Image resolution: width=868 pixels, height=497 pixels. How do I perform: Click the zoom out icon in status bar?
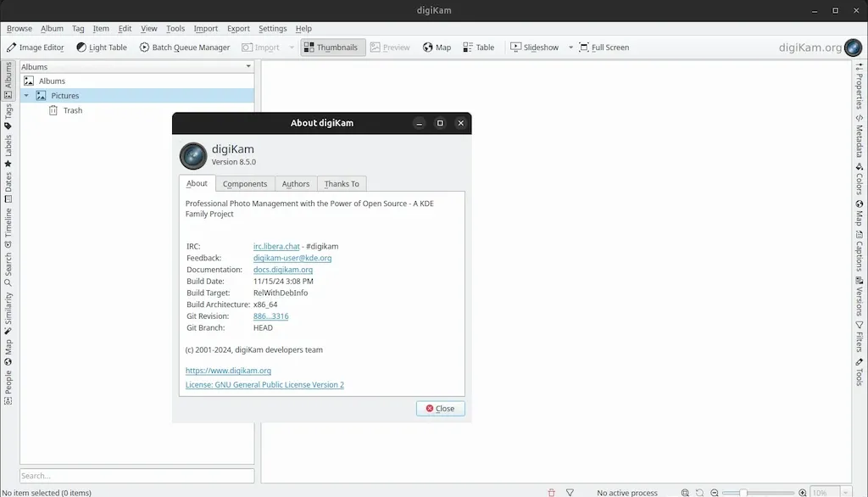[x=714, y=493]
